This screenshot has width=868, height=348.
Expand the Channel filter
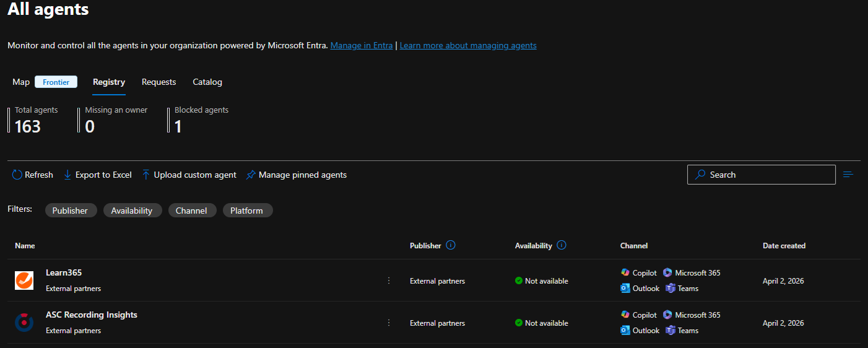(x=191, y=211)
